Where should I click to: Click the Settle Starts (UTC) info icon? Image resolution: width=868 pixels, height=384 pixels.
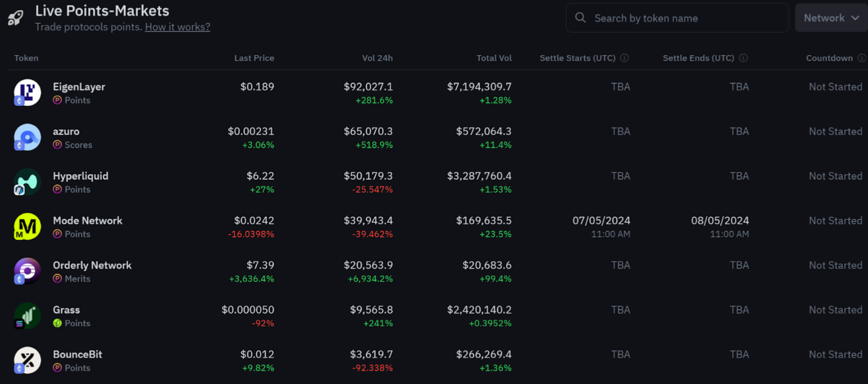tap(625, 58)
